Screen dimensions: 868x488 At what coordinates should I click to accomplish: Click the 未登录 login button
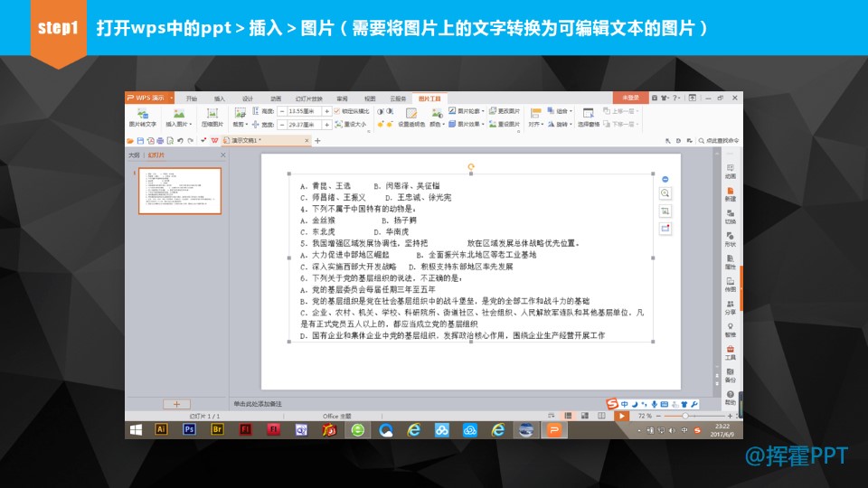click(630, 98)
